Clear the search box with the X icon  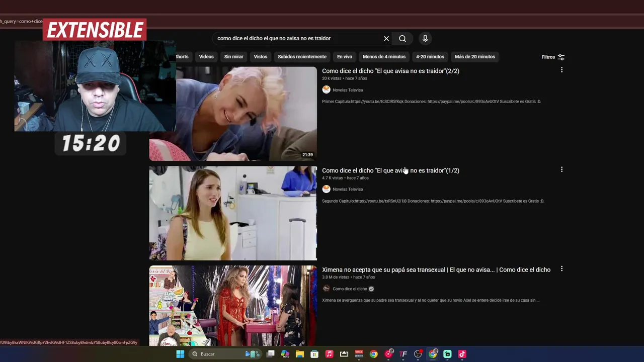[x=386, y=39]
